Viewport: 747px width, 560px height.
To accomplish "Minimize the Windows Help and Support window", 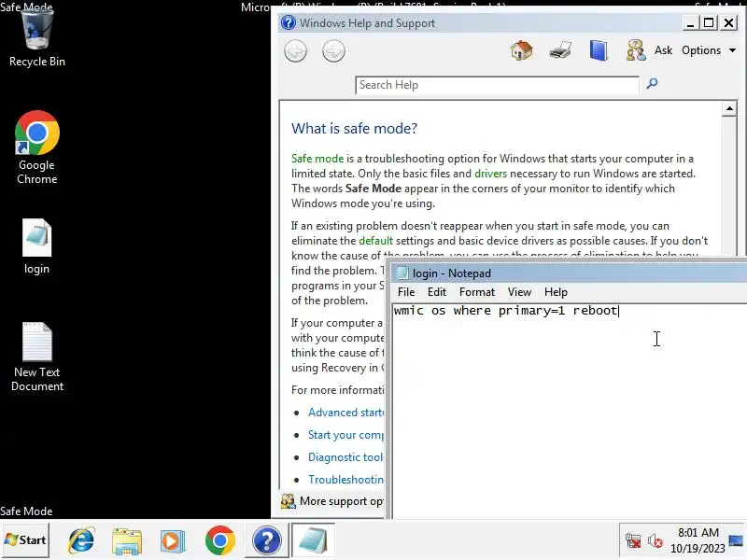I will (690, 22).
